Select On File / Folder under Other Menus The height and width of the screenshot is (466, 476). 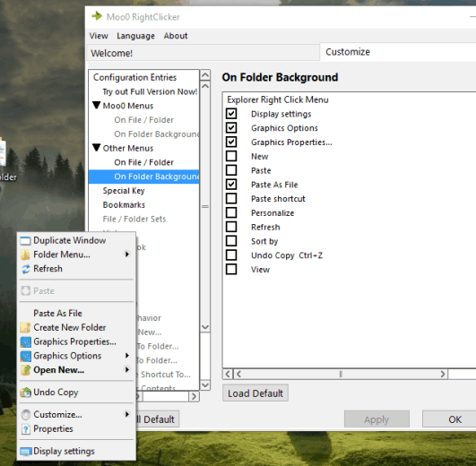[x=144, y=162]
